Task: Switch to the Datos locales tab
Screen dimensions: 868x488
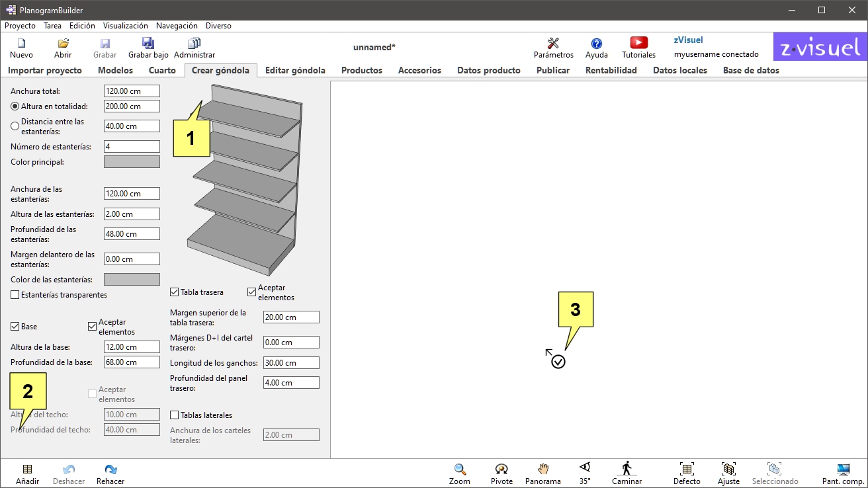Action: 680,70
